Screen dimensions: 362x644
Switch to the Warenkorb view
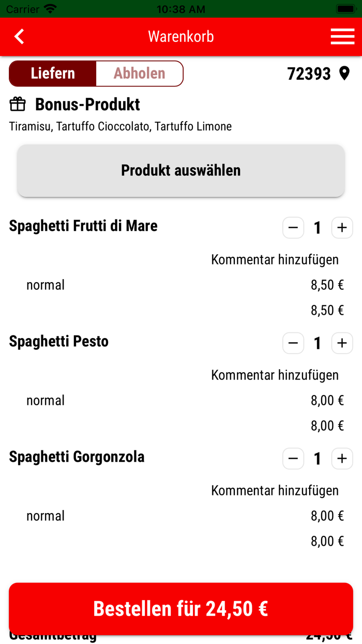pyautogui.click(x=180, y=36)
